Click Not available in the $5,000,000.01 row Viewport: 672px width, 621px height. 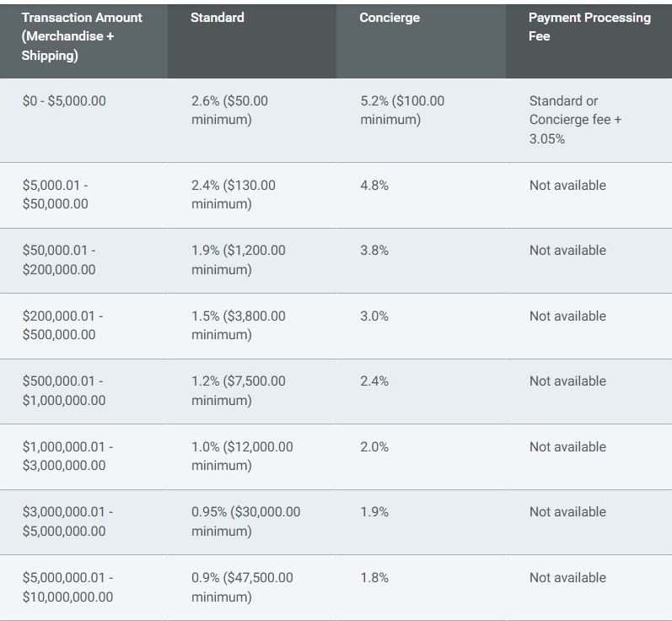pyautogui.click(x=567, y=578)
